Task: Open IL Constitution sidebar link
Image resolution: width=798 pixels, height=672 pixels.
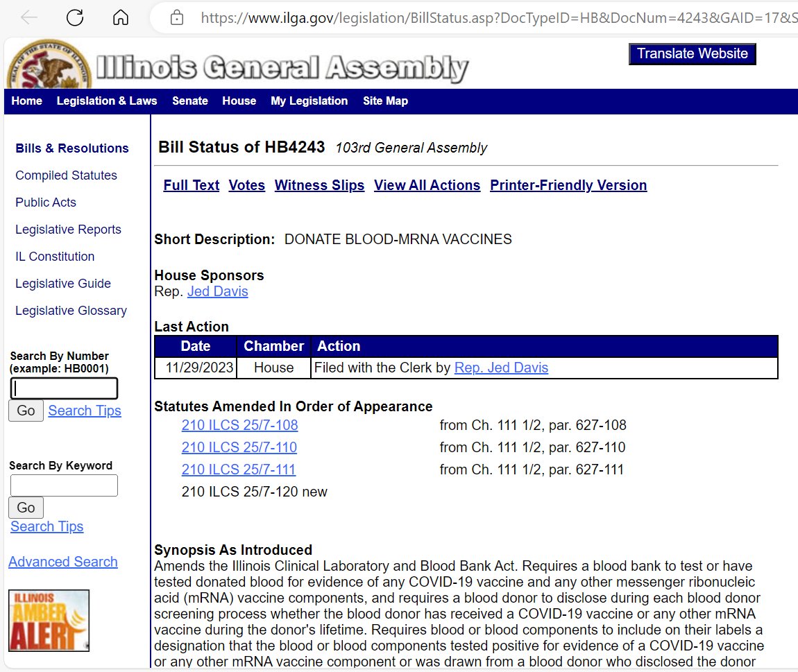Action: point(55,257)
